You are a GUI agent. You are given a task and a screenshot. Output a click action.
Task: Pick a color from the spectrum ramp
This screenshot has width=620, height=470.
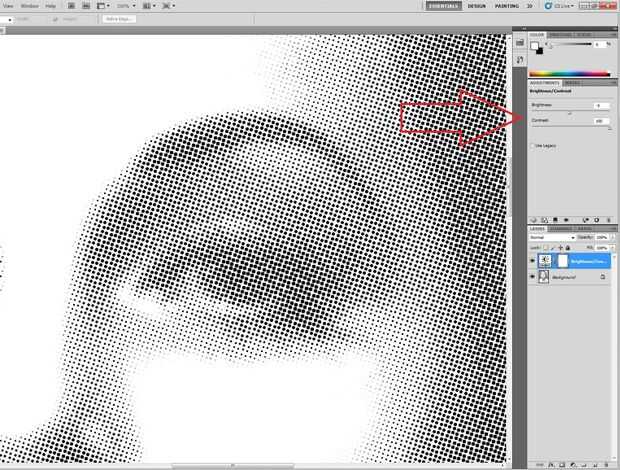coord(569,74)
